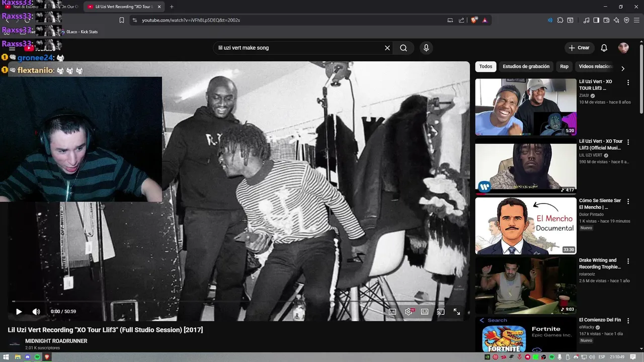This screenshot has height=362, width=644.
Task: Open Spotify from taskbar
Action: [x=37, y=357]
